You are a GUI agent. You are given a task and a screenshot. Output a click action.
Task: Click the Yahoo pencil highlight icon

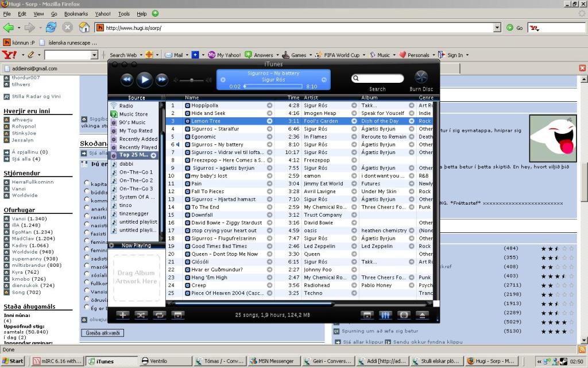[31, 55]
